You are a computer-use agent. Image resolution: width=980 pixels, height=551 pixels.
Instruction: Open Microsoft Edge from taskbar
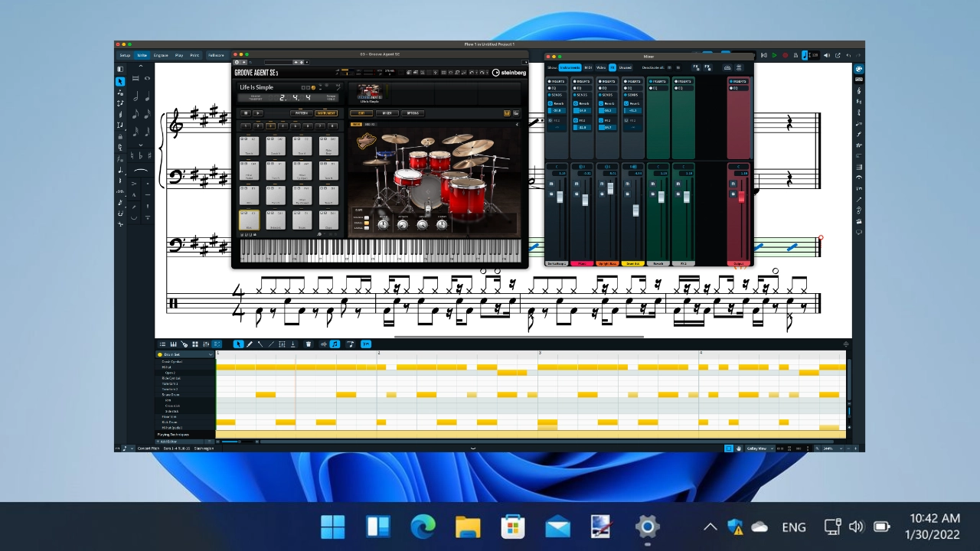point(423,527)
